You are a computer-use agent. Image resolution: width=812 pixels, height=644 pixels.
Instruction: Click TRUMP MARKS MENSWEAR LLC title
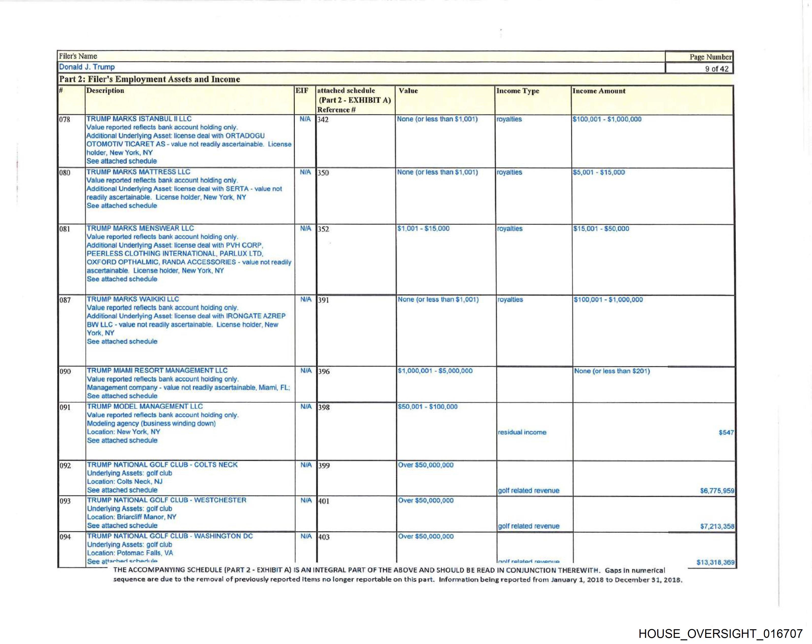140,228
